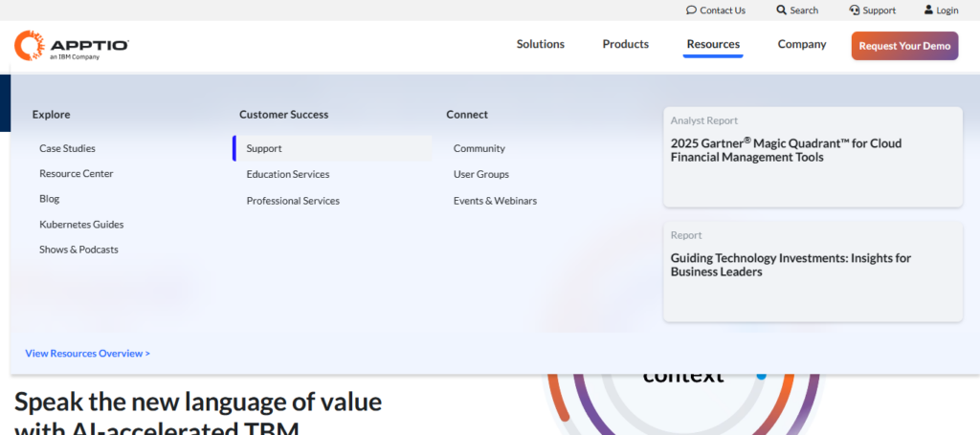
Task: Click the Apptio logo
Action: coord(72,46)
